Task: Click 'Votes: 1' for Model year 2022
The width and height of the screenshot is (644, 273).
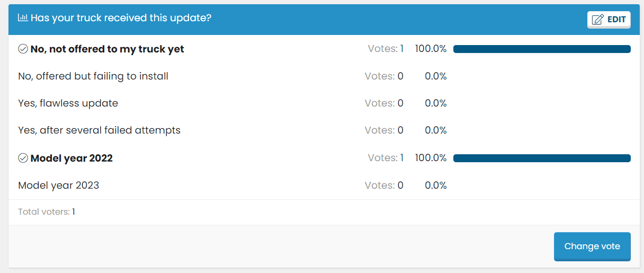Action: click(x=386, y=158)
